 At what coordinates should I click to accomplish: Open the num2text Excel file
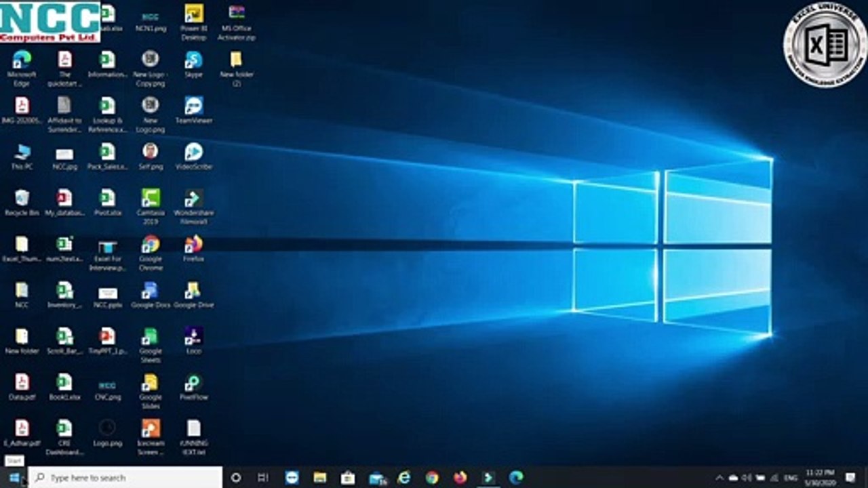pyautogui.click(x=64, y=249)
